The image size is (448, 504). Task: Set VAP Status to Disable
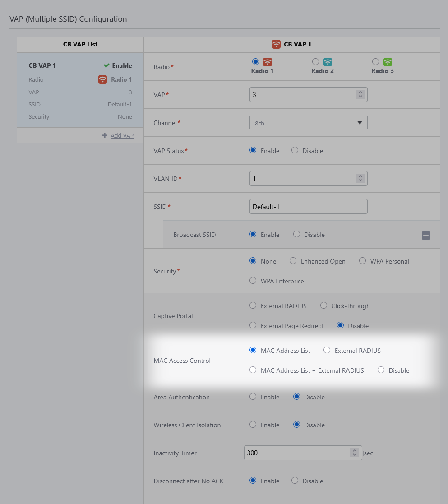click(295, 150)
